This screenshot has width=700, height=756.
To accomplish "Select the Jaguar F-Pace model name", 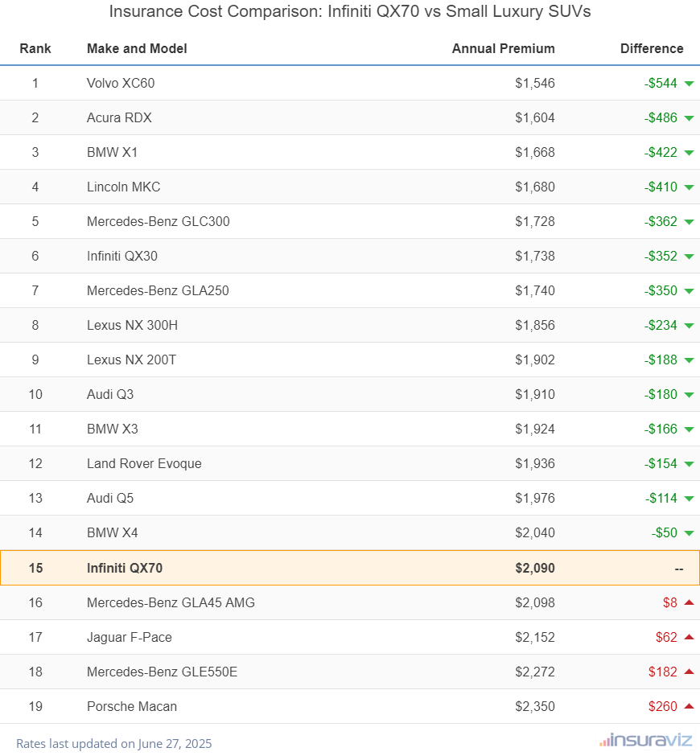I will point(130,638).
